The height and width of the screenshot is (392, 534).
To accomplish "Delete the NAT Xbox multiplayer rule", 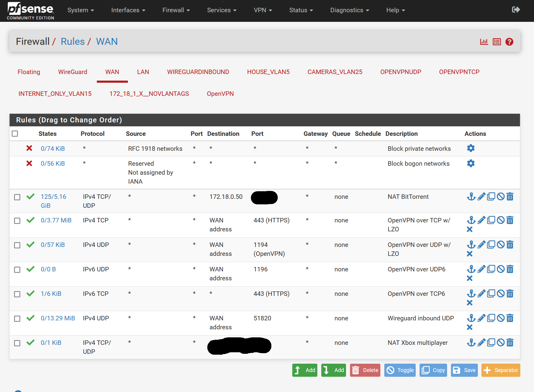I will click(510, 342).
